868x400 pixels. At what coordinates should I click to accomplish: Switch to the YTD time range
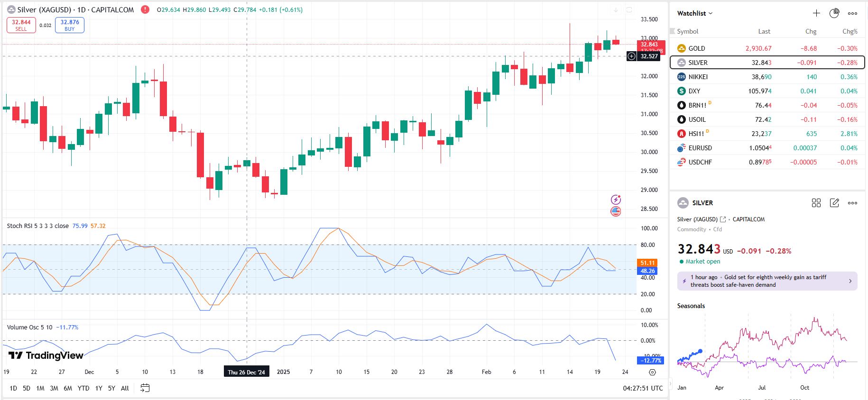click(83, 388)
